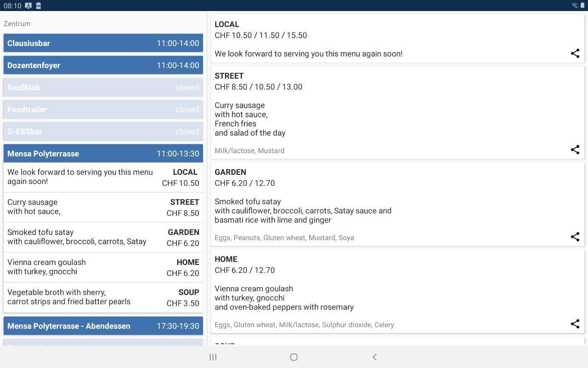Choose the GARDEN smoked tofu list item
This screenshot has width=588, height=368.
click(x=103, y=237)
